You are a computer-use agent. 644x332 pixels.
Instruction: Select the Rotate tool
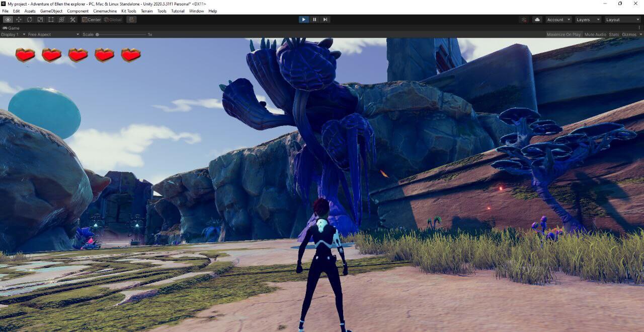29,20
